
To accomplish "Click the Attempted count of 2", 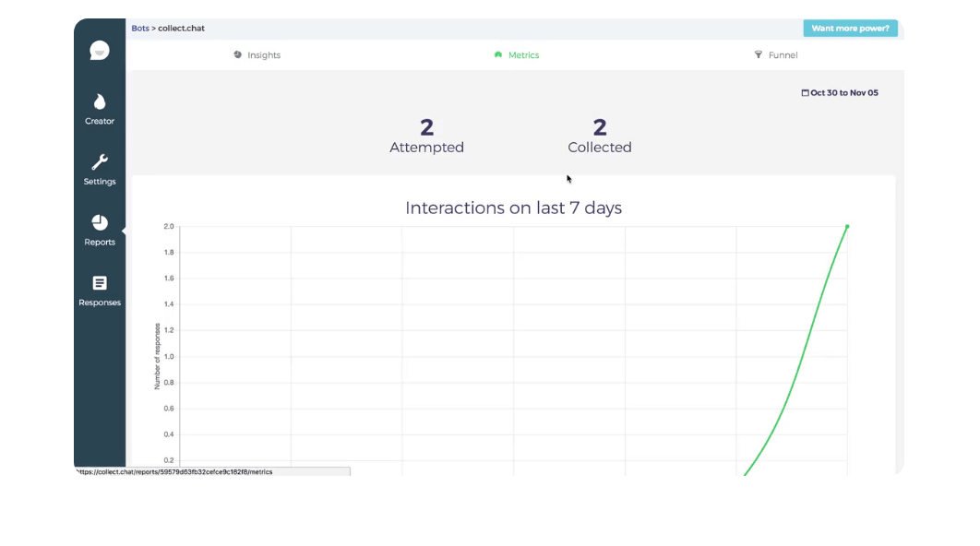I will (x=427, y=127).
